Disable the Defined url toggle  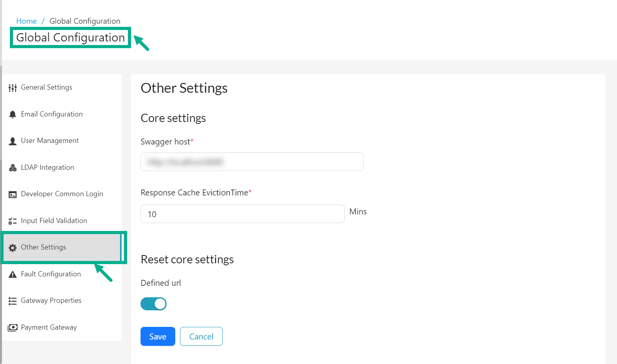click(x=154, y=304)
